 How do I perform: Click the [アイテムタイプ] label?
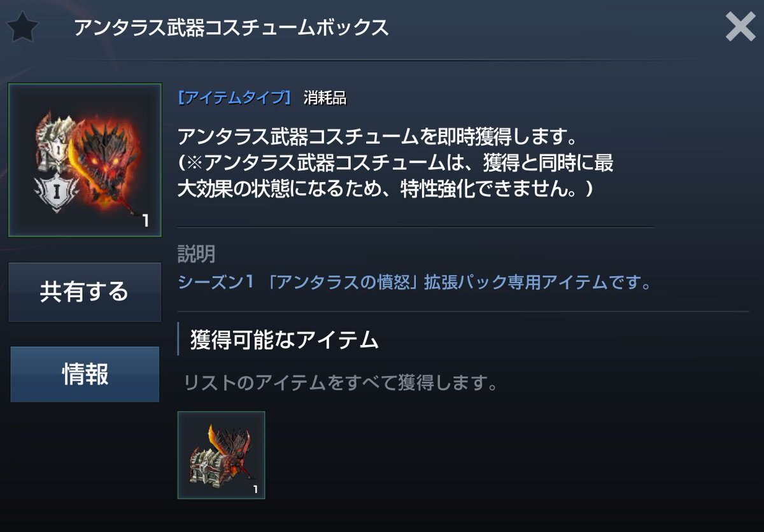[234, 97]
